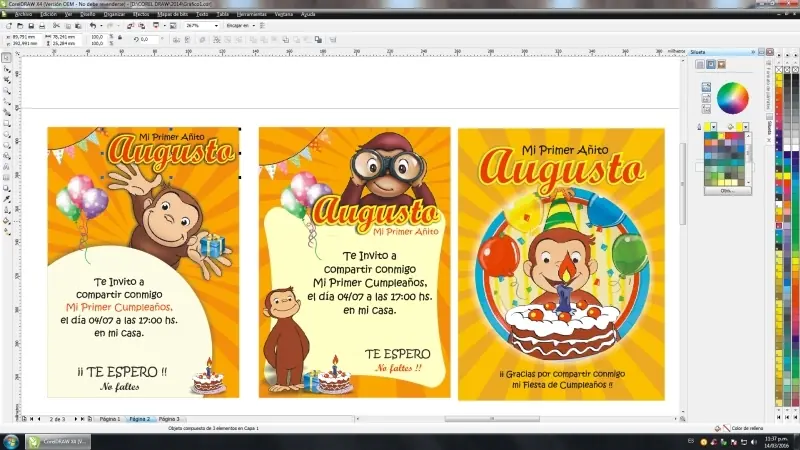800x450 pixels.
Task: Click the New document icon
Action: pos(9,26)
